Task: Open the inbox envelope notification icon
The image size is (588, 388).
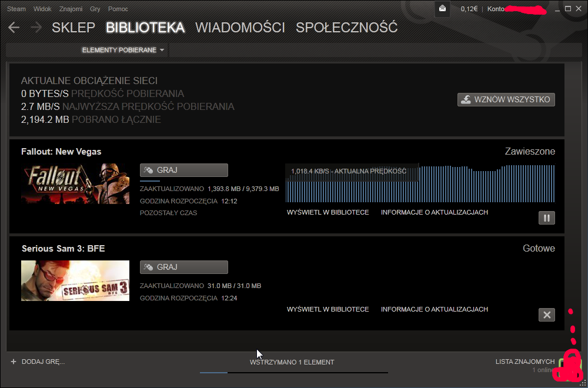Action: (x=442, y=9)
